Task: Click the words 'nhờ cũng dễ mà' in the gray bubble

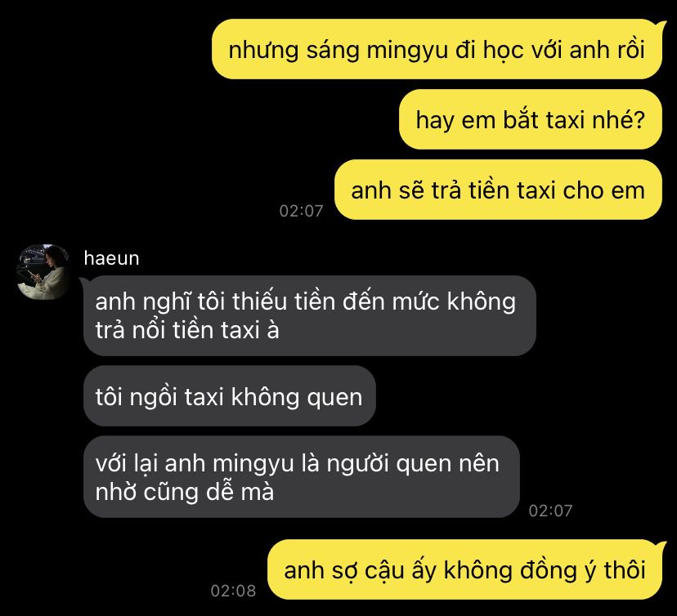Action: [x=184, y=492]
